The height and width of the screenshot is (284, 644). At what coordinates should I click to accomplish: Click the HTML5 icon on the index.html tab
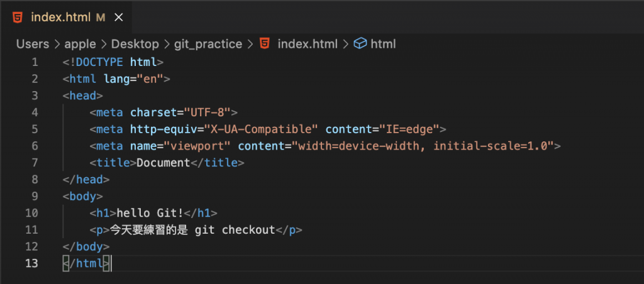(x=18, y=18)
